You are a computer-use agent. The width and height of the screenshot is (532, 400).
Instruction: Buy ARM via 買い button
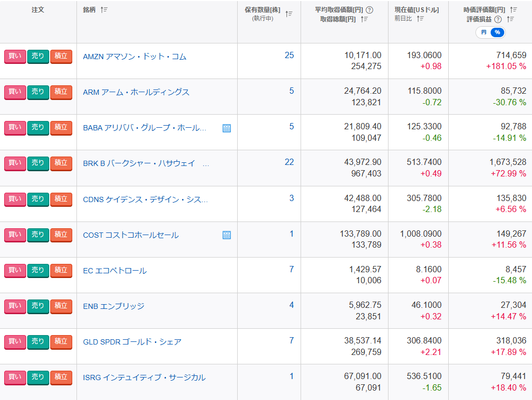pos(15,92)
